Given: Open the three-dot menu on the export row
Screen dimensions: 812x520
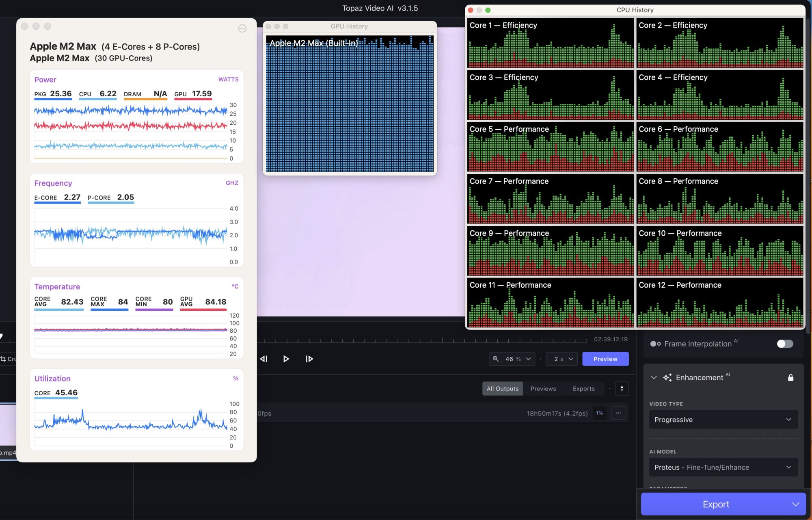Looking at the screenshot, I should point(618,413).
